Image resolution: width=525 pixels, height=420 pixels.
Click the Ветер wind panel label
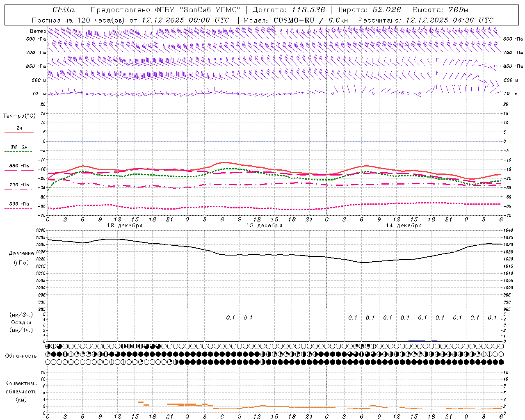point(38,31)
